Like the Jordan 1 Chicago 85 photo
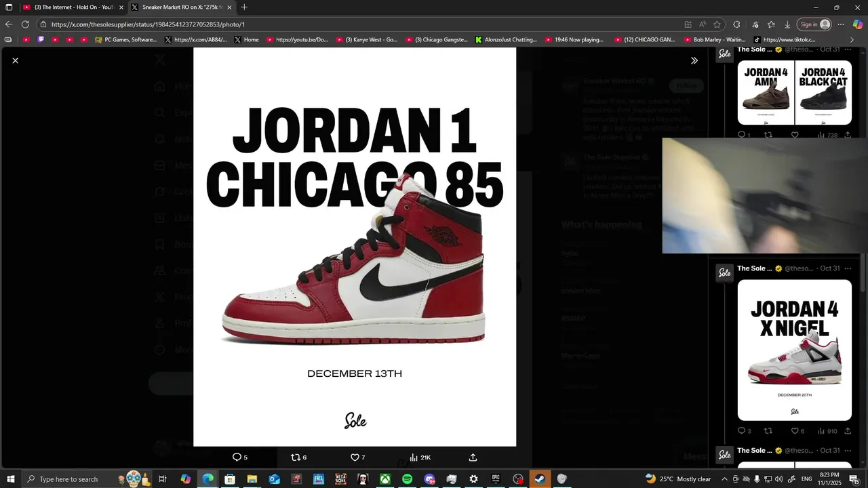Image resolution: width=868 pixels, height=488 pixels. pos(357,457)
